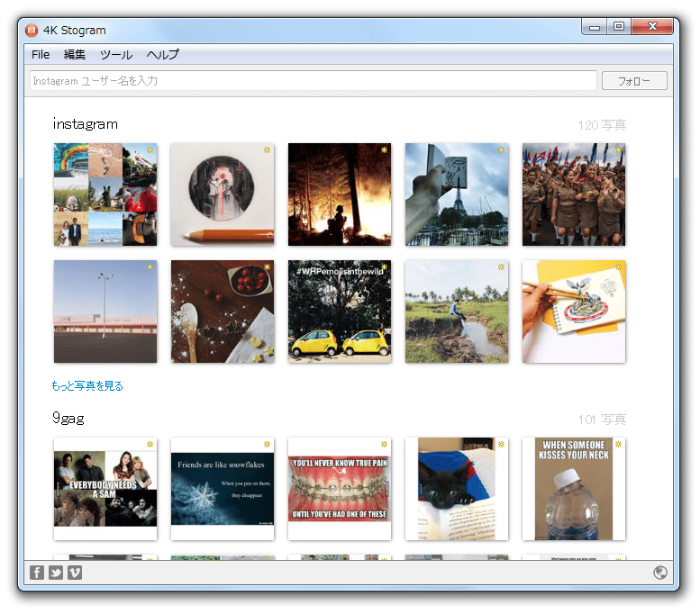Viewport: 700px width, 614px height.
Task: Click star marker on stream landscape photo
Action: (x=501, y=266)
